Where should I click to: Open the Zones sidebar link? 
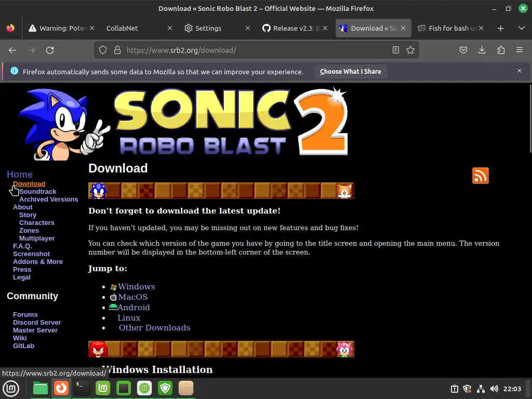tap(29, 230)
